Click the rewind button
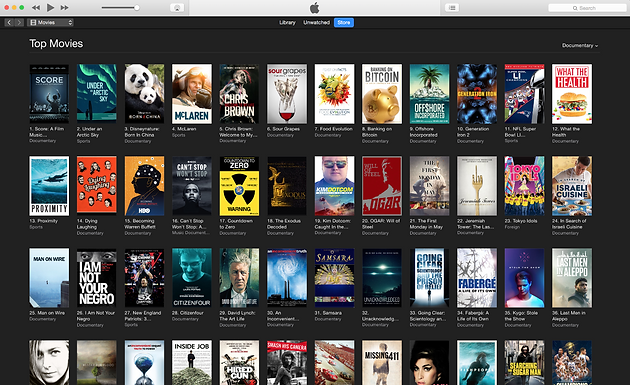The height and width of the screenshot is (385, 630). pyautogui.click(x=36, y=8)
